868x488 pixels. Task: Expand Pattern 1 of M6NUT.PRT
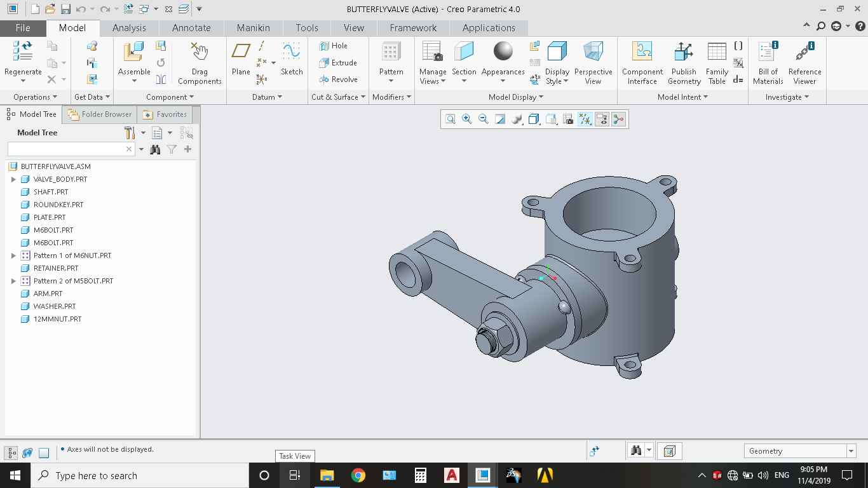[x=13, y=255]
